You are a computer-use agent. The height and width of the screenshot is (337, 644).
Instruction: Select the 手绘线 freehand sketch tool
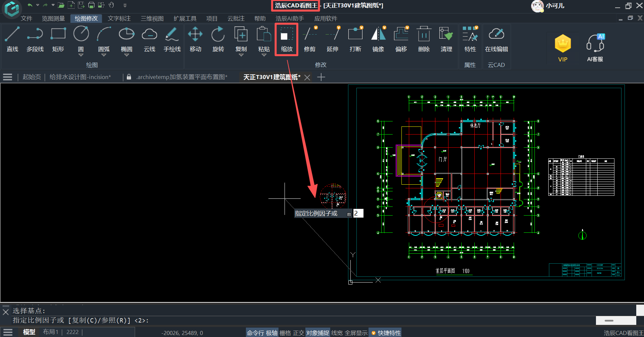coord(172,40)
